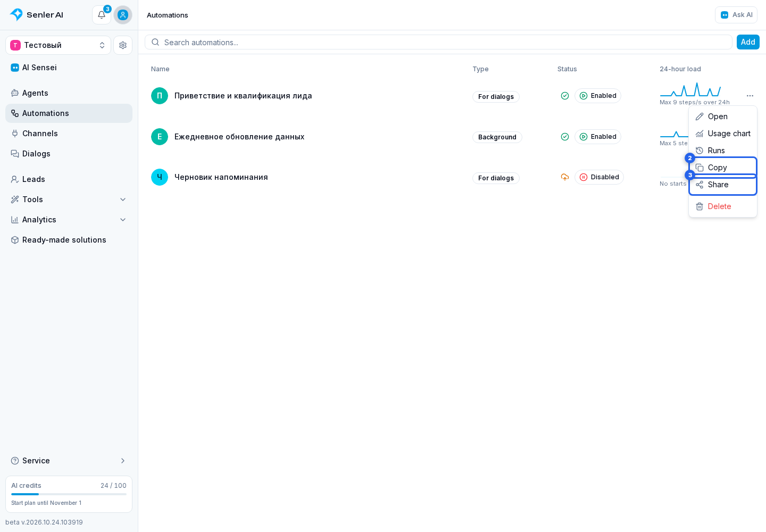
Task: Open automation Приветствие и квалификация лида
Action: point(243,96)
